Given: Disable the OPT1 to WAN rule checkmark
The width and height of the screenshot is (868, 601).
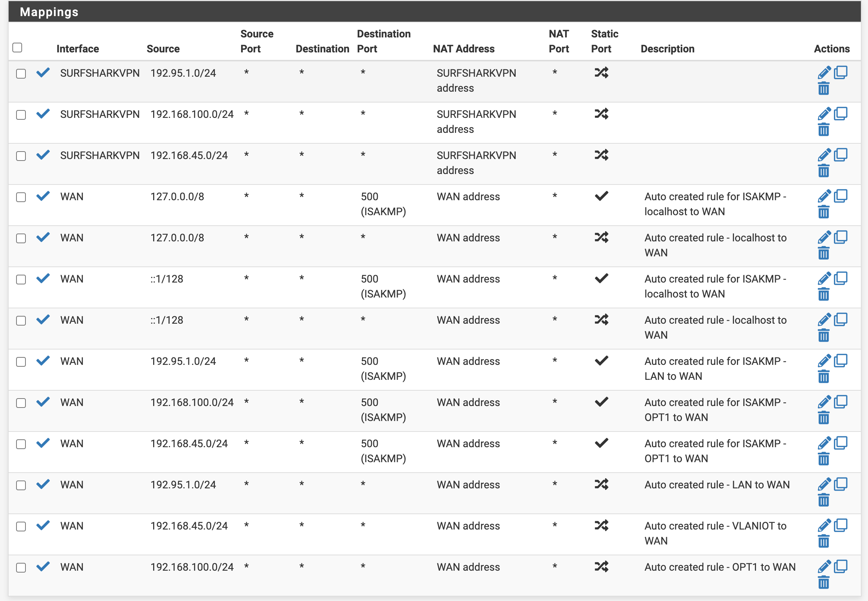Looking at the screenshot, I should (43, 566).
